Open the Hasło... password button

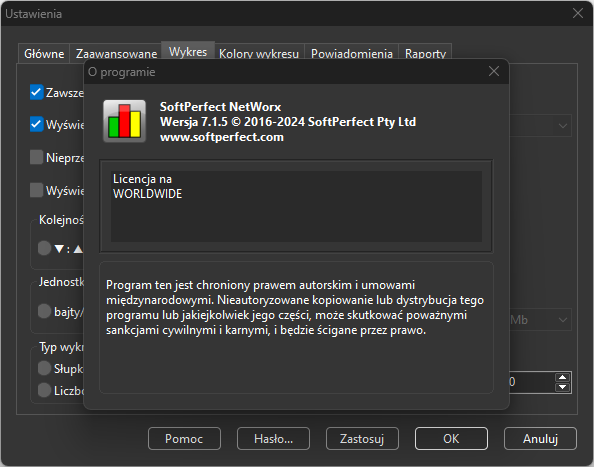pyautogui.click(x=273, y=439)
